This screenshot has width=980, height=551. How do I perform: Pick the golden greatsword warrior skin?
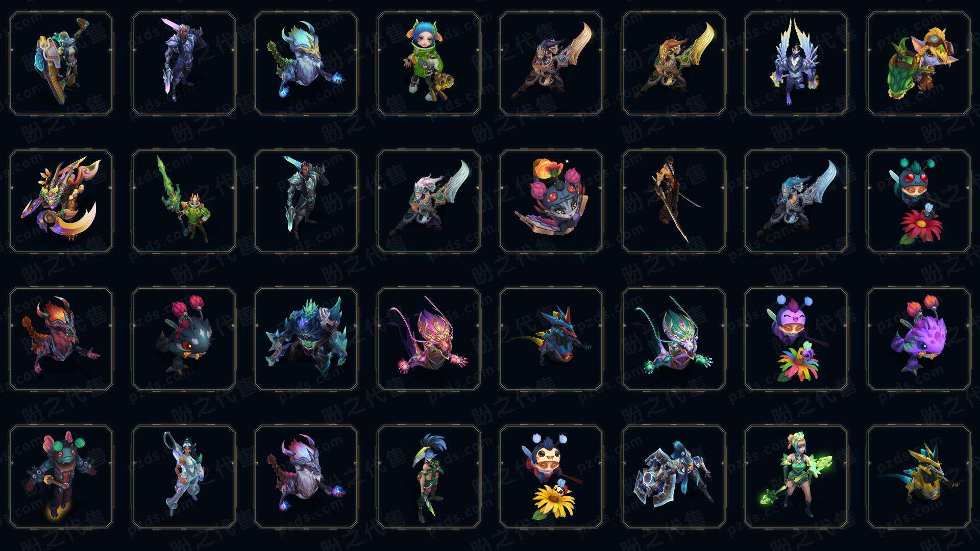(674, 64)
